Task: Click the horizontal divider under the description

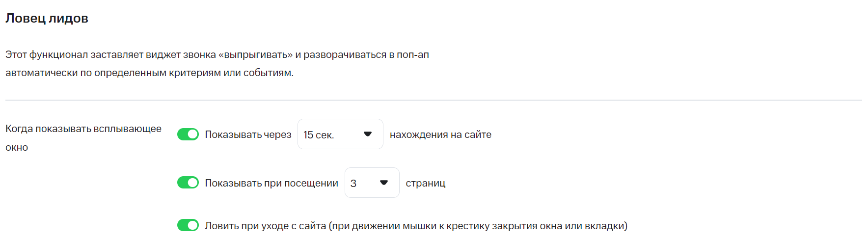Action: tap(434, 100)
